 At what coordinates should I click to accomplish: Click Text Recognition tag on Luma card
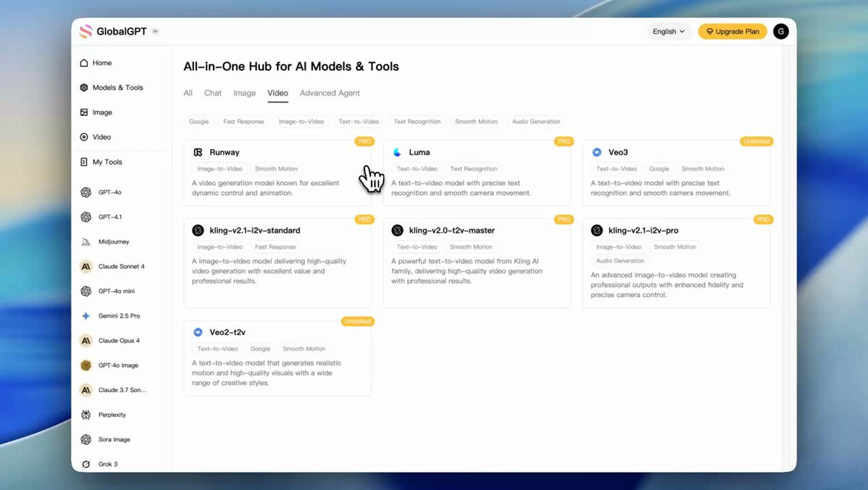click(473, 169)
